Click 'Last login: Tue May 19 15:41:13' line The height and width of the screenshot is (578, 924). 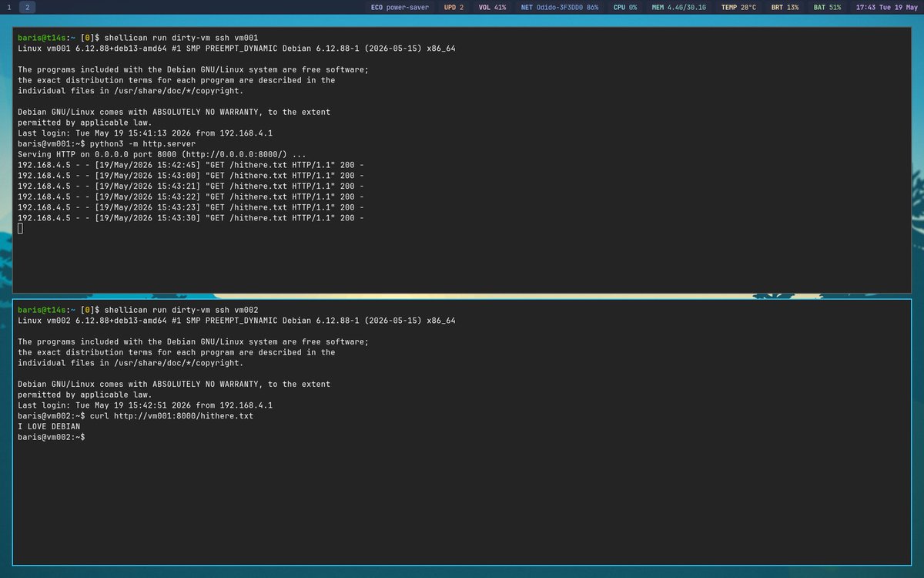(x=145, y=133)
